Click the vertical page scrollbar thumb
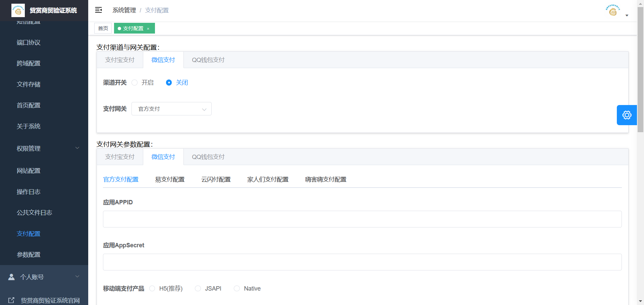This screenshot has width=644, height=305. [x=640, y=69]
